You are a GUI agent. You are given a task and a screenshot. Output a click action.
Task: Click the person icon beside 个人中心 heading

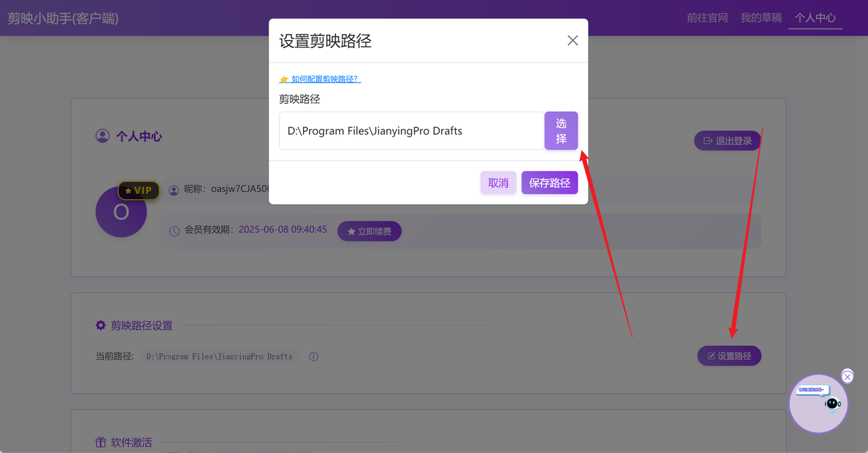click(102, 136)
